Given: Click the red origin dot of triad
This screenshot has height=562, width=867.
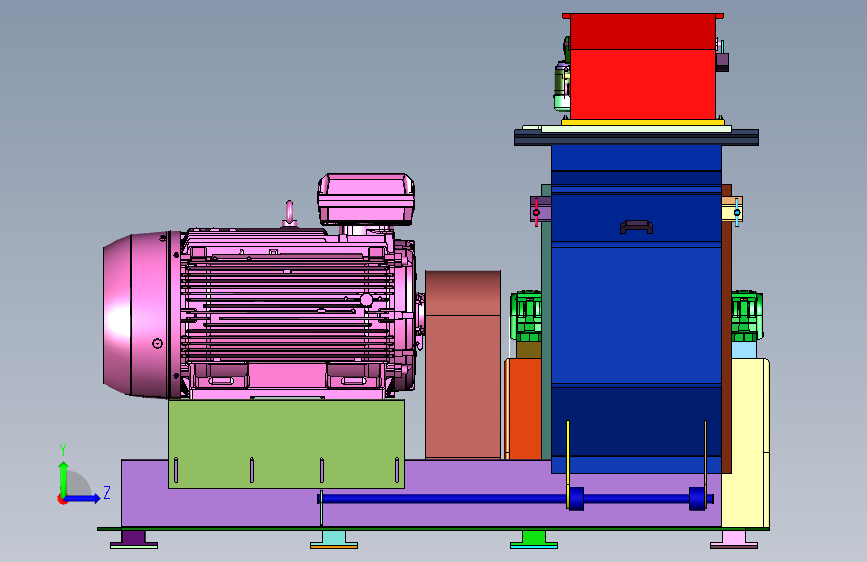Looking at the screenshot, I should coord(62,499).
